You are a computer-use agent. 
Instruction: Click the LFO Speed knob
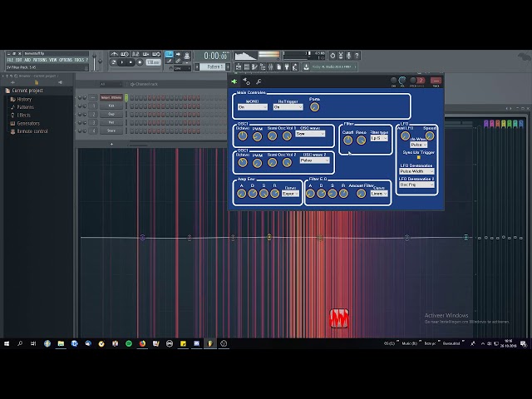430,136
